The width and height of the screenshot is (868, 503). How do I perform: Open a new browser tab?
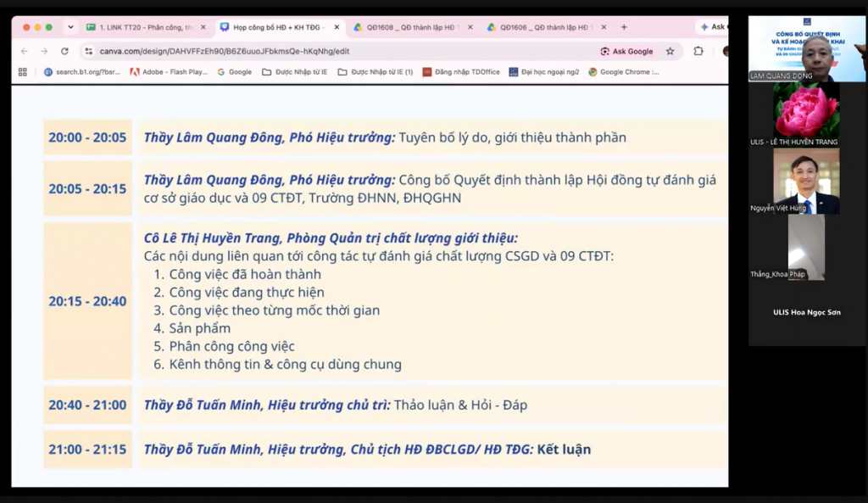click(x=624, y=26)
